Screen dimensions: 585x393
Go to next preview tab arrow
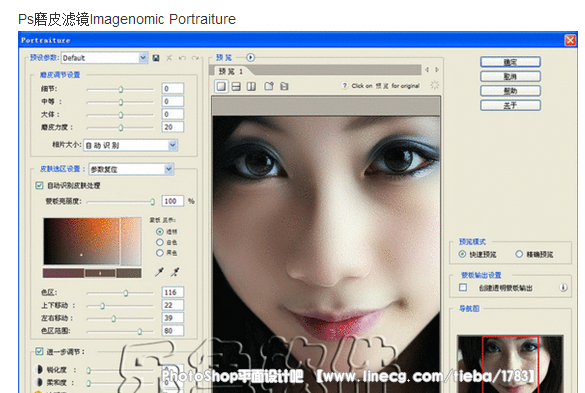[x=437, y=70]
